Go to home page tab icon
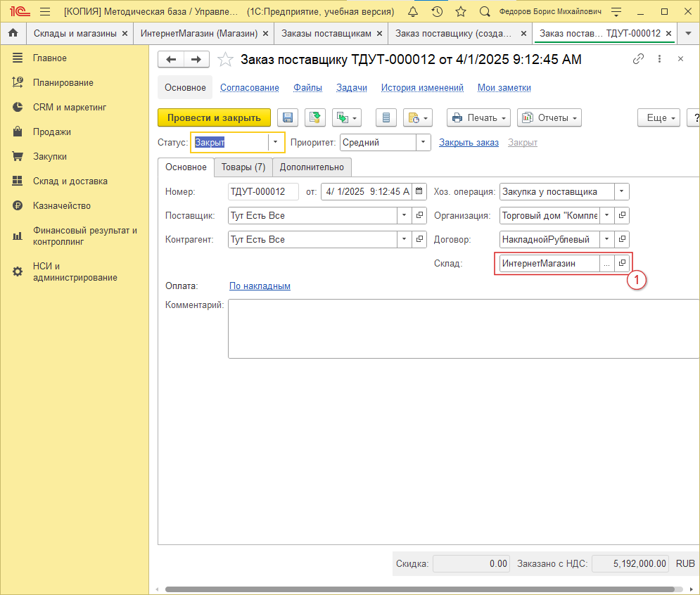This screenshot has width=700, height=595. point(13,33)
